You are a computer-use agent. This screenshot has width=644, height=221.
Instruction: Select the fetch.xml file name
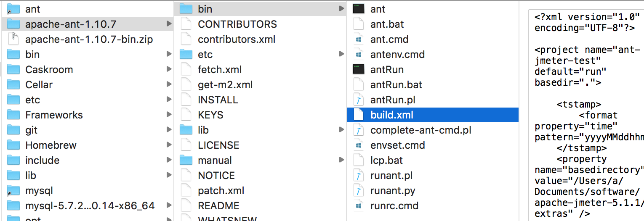click(220, 69)
